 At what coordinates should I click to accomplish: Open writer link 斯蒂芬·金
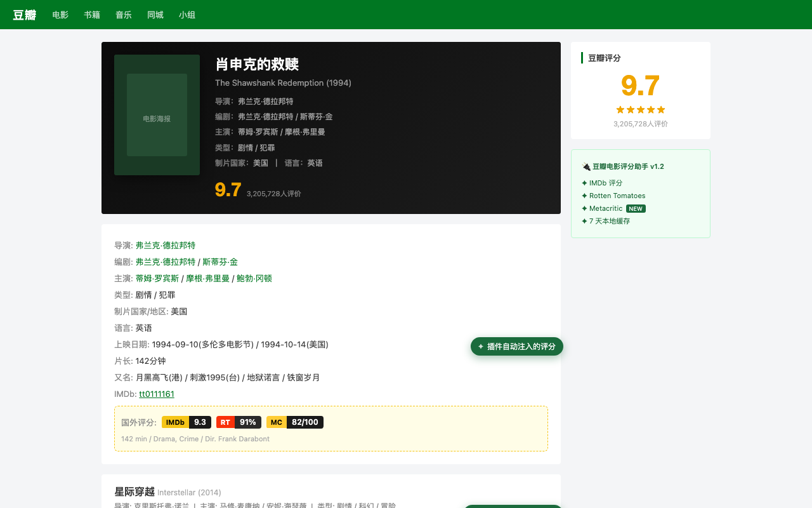pos(220,262)
